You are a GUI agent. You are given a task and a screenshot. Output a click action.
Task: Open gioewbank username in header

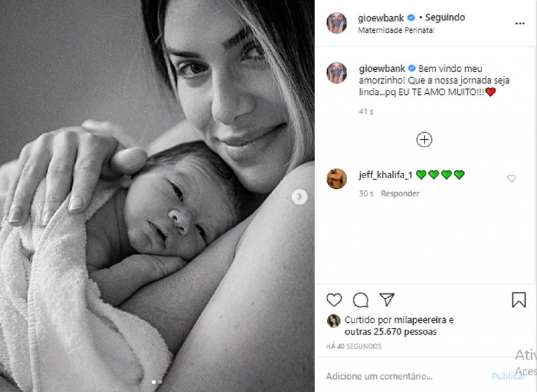coord(381,18)
